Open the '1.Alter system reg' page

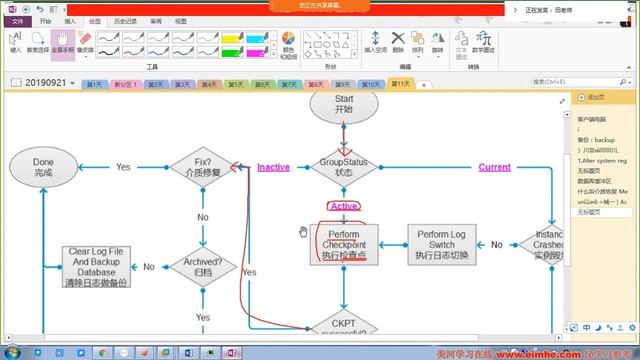coord(602,160)
